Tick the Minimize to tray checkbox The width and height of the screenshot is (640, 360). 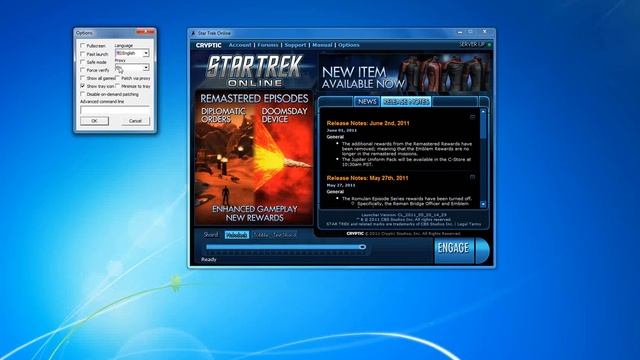coord(118,86)
